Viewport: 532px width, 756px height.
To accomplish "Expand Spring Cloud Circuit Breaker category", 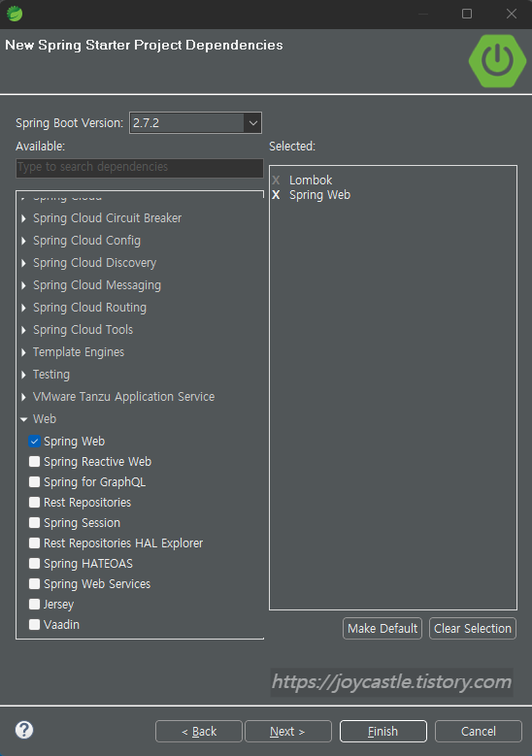I will tap(23, 218).
